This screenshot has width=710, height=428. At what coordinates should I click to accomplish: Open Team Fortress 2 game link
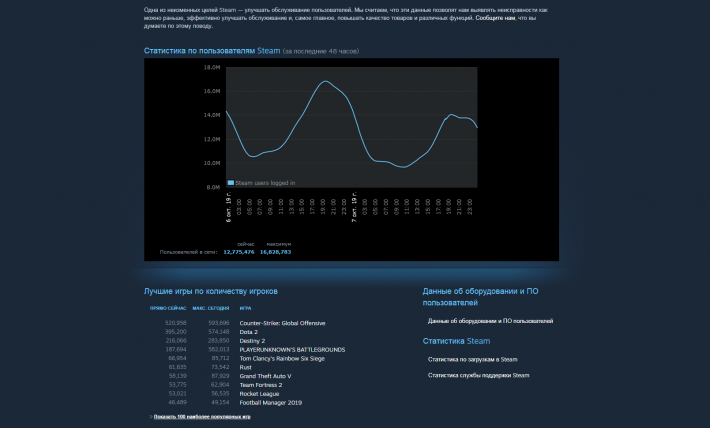(x=261, y=385)
